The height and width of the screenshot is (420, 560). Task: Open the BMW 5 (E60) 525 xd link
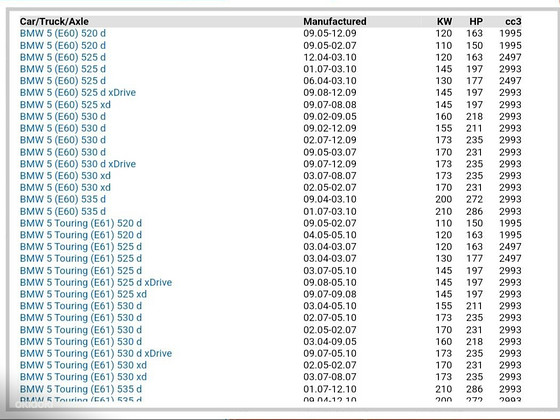coord(65,105)
